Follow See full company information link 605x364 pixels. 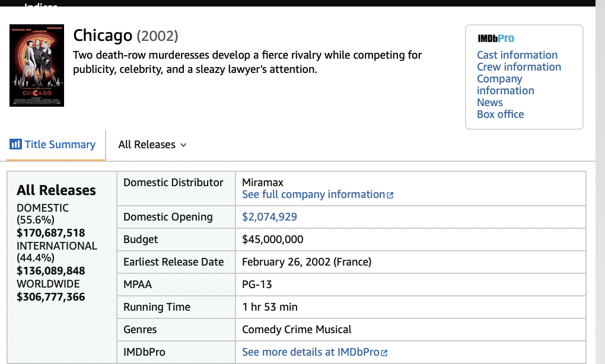point(313,194)
